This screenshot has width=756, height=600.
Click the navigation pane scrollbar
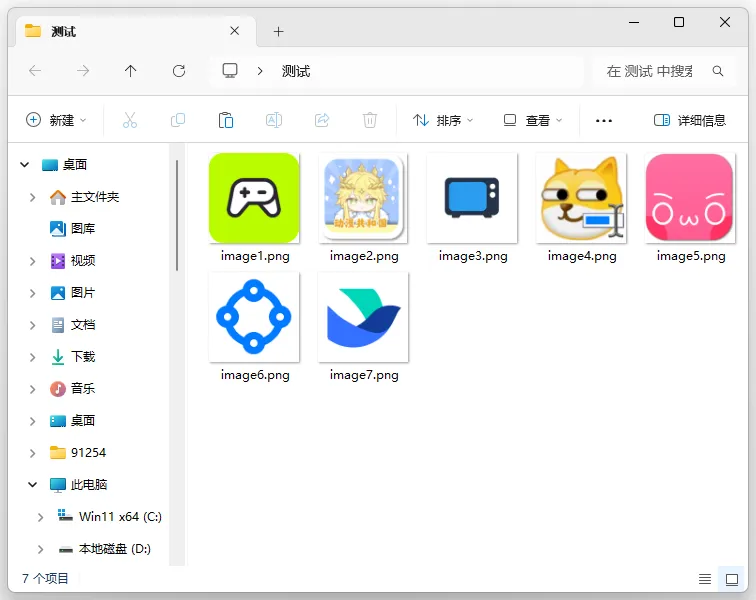tap(177, 216)
